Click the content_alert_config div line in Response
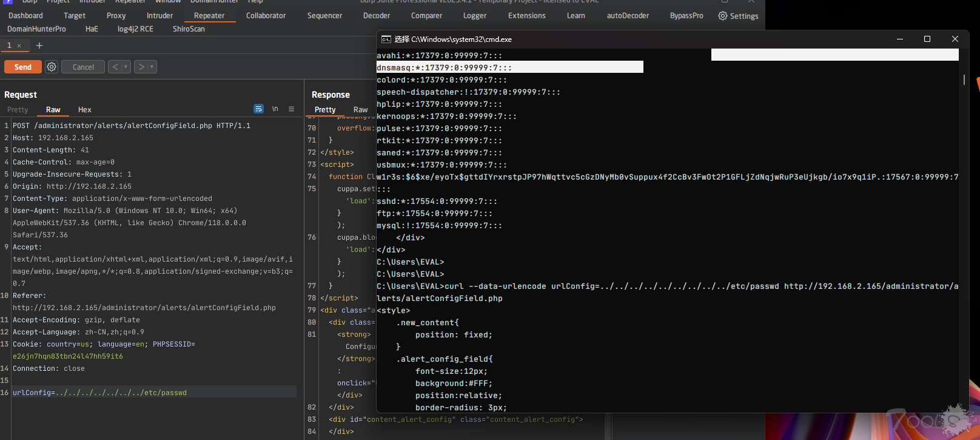 click(456, 419)
